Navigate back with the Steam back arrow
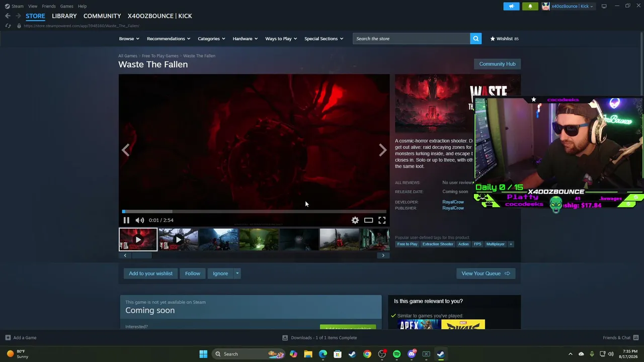This screenshot has width=644, height=362. [8, 16]
